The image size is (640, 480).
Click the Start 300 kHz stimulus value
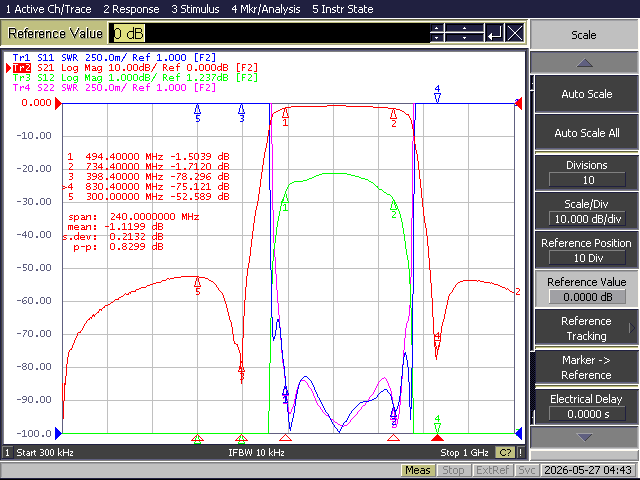[45, 453]
